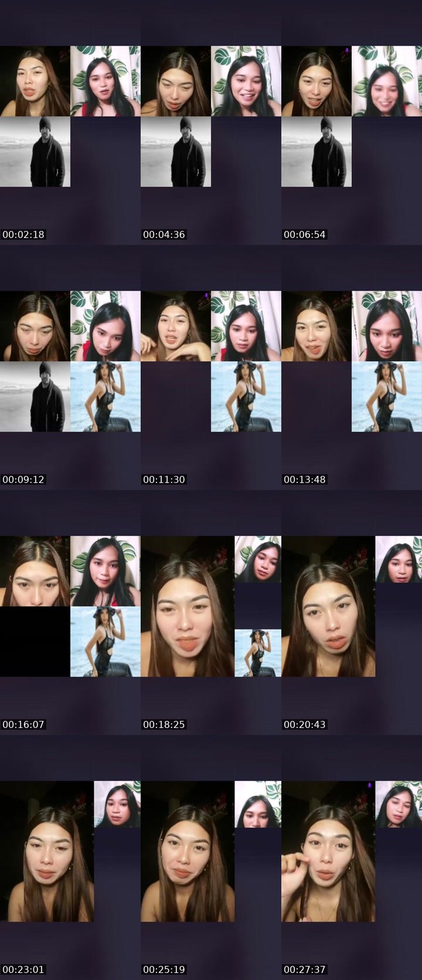Select the 00:02:18 timestamp label
The width and height of the screenshot is (422, 980).
tap(23, 234)
